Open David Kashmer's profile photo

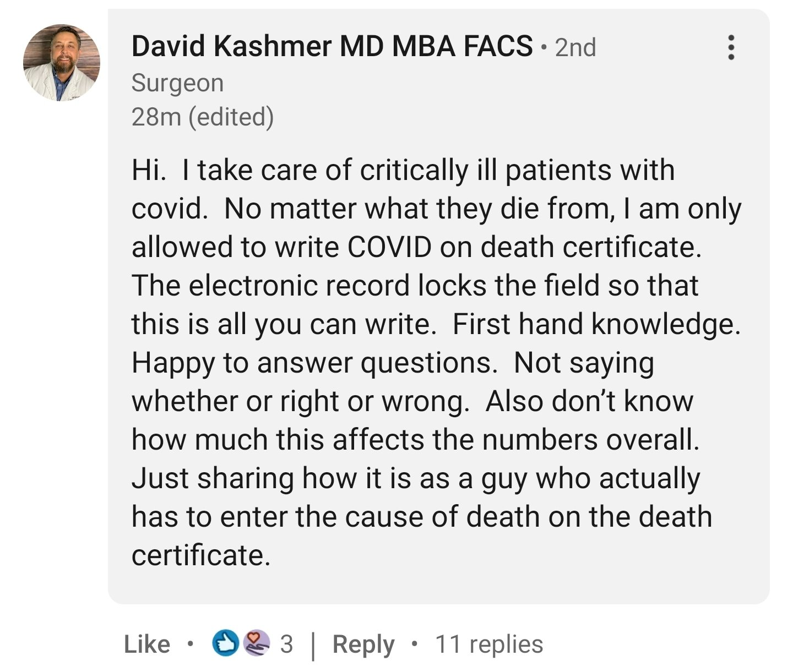(x=62, y=63)
